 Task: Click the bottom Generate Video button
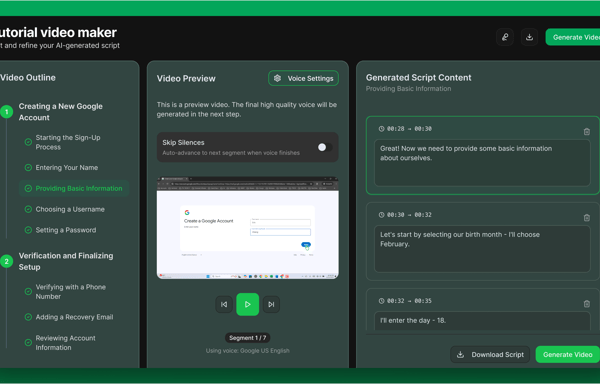(567, 355)
